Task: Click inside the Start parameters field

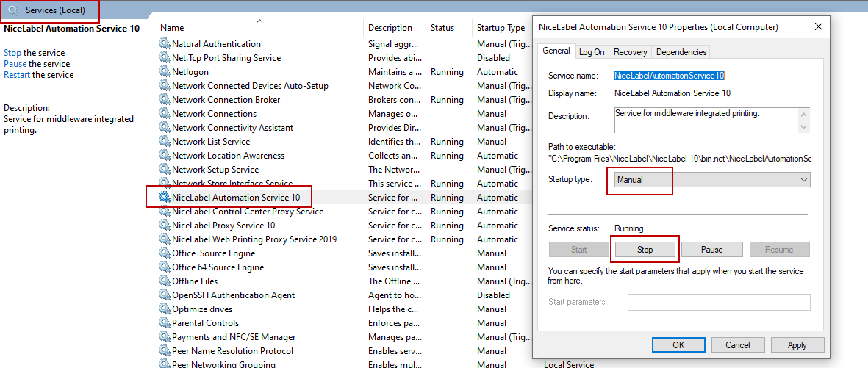Action: (718, 302)
